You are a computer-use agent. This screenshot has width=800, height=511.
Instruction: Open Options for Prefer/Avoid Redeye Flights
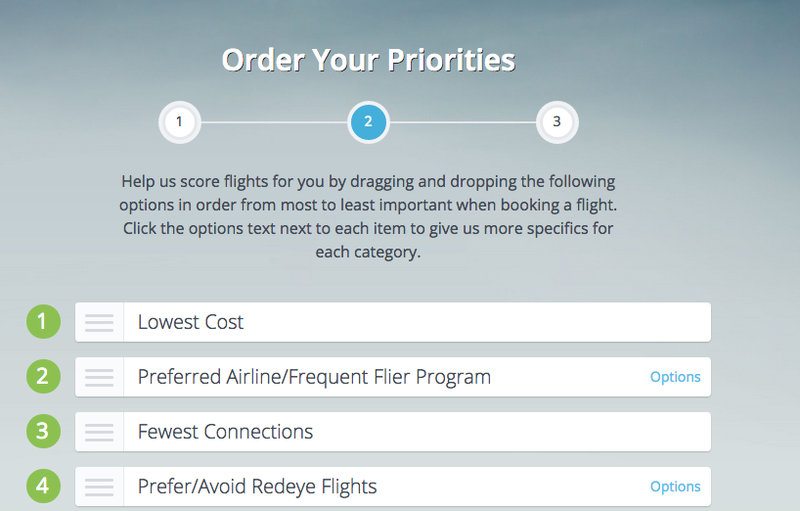[x=675, y=487]
